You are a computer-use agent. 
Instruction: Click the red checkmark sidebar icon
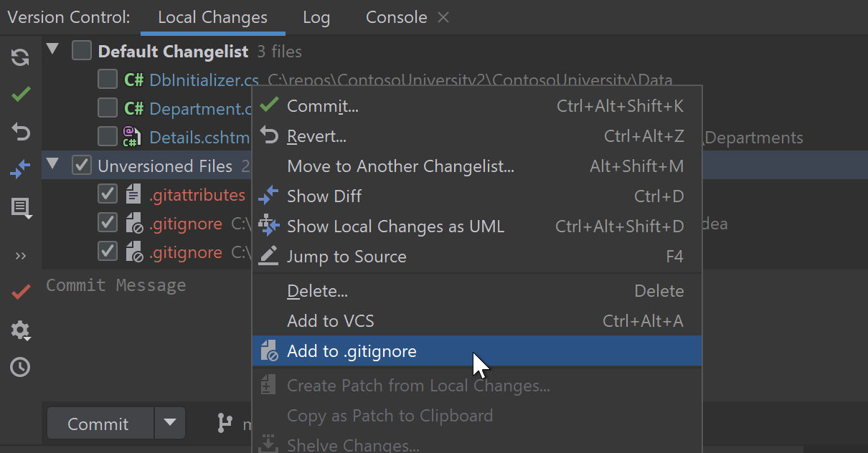point(21,292)
